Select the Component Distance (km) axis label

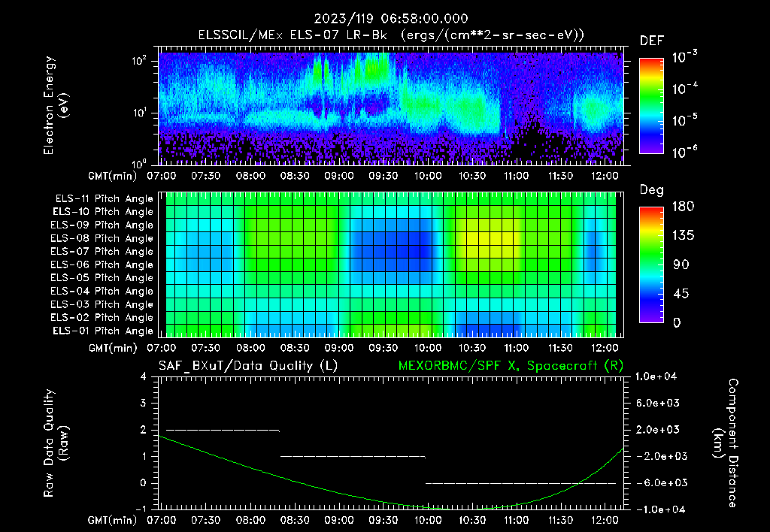click(x=725, y=443)
